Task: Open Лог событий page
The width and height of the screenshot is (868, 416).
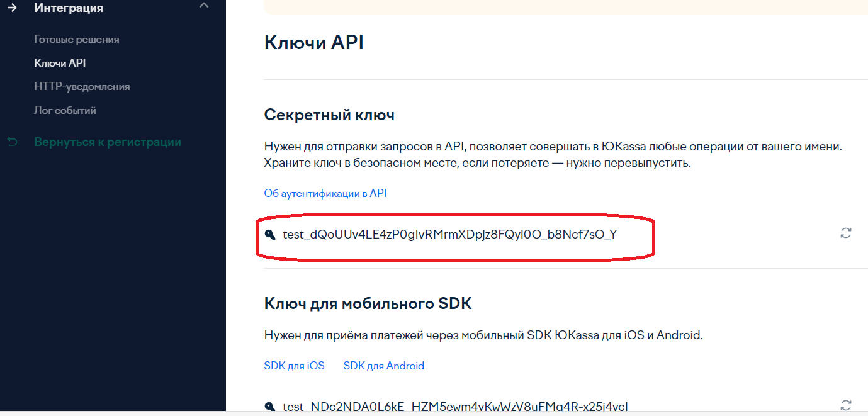Action: (65, 111)
